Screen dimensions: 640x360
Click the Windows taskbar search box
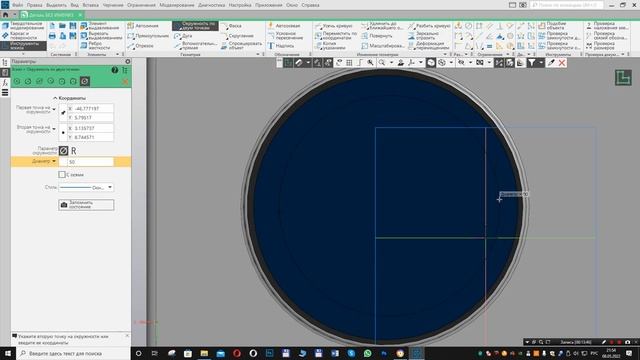pyautogui.click(x=73, y=353)
